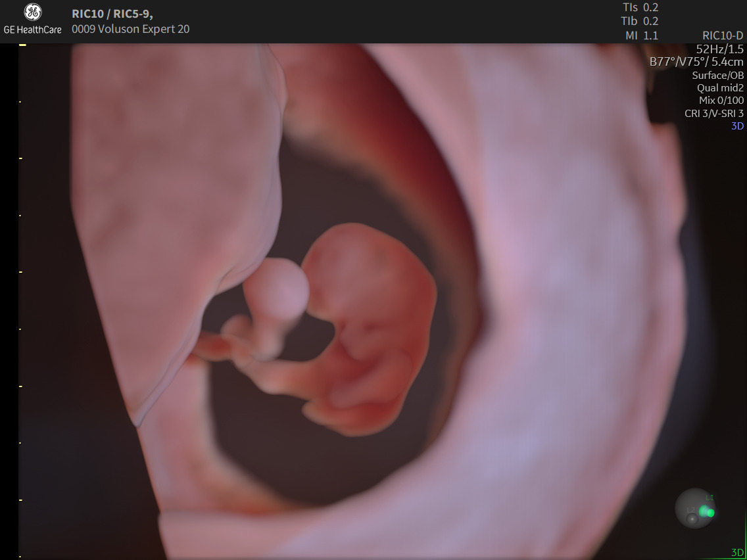This screenshot has width=747, height=560.
Task: Click the GE HealthCare logo
Action: tap(32, 18)
